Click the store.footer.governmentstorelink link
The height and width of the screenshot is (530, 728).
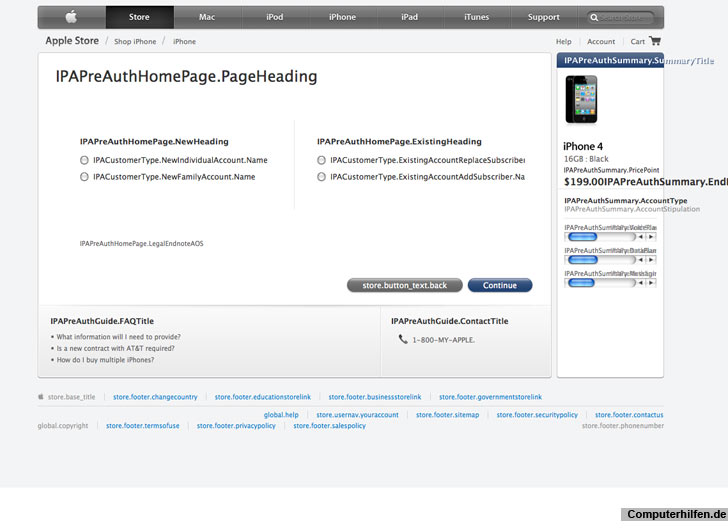tap(491, 397)
